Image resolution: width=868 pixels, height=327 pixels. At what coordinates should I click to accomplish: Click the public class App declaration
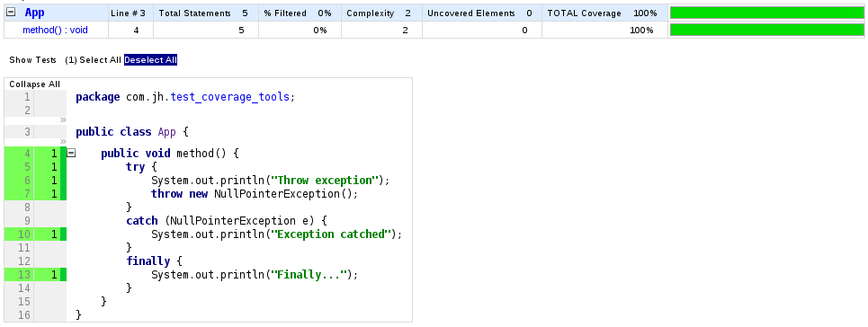(x=132, y=132)
